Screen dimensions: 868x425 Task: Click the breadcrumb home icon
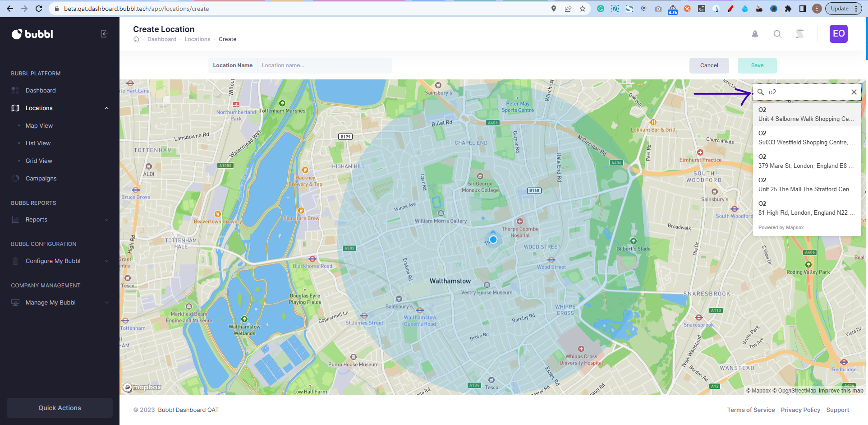(136, 39)
